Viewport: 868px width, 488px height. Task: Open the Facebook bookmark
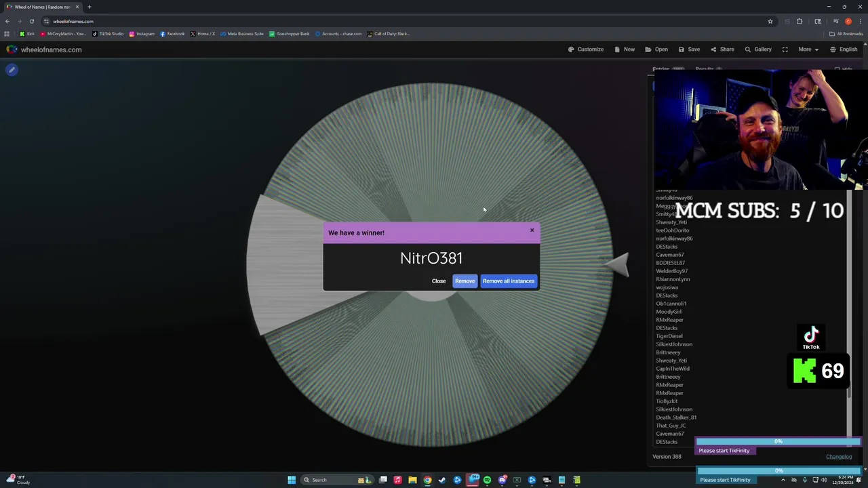[x=172, y=34]
